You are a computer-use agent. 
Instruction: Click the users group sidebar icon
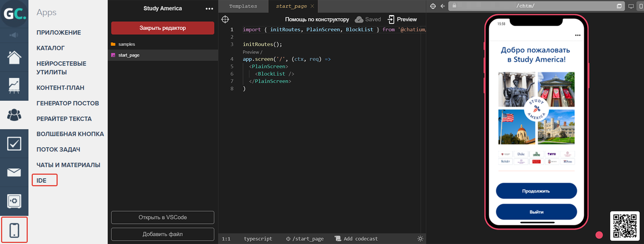14,114
